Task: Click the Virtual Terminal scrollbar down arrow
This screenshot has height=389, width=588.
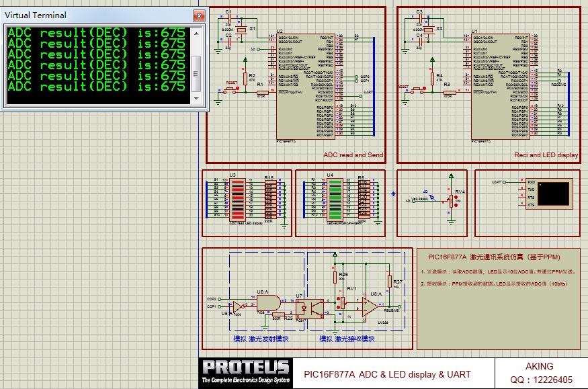Action: point(196,99)
